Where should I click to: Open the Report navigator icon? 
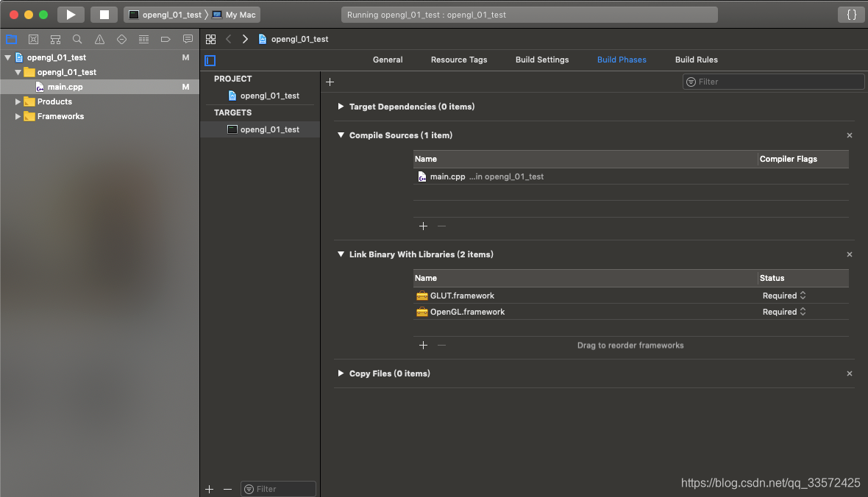point(188,39)
